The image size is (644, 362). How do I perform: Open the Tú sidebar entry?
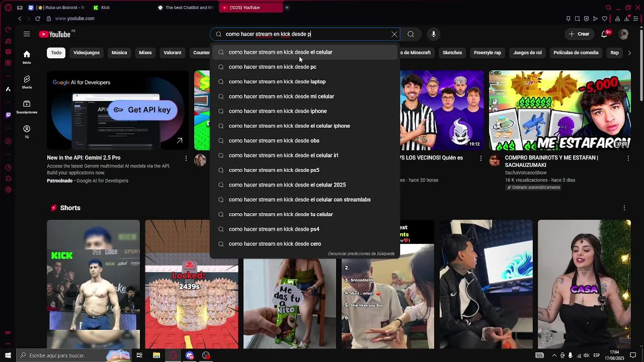point(27,132)
